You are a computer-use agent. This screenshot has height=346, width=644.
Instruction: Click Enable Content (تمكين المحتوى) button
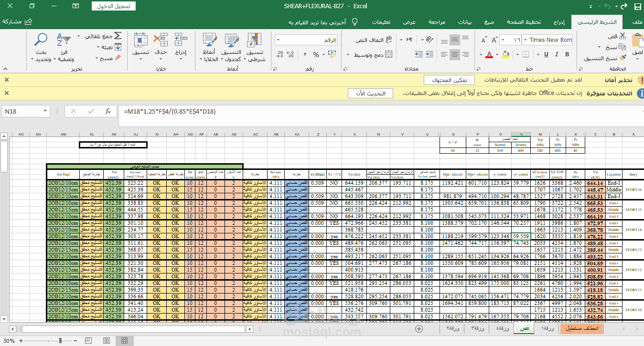click(x=449, y=80)
